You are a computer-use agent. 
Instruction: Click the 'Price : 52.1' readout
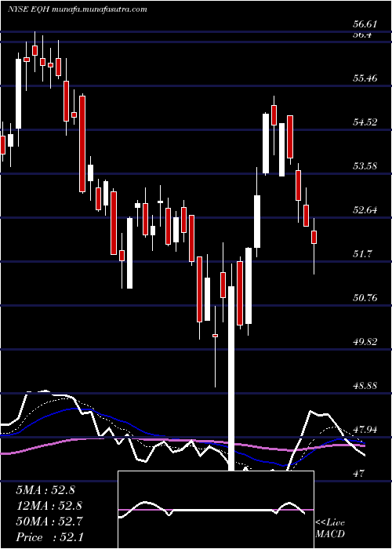point(49,537)
